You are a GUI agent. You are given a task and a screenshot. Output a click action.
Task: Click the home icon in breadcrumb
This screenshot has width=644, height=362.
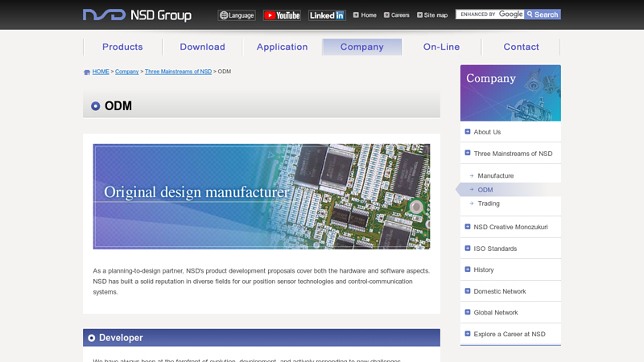[87, 72]
